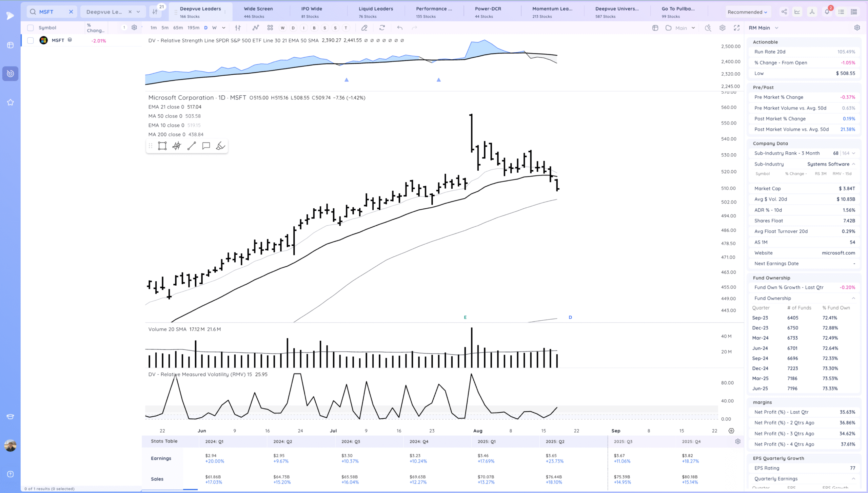Switch to list view icon
This screenshot has width=868, height=493.
coord(841,12)
